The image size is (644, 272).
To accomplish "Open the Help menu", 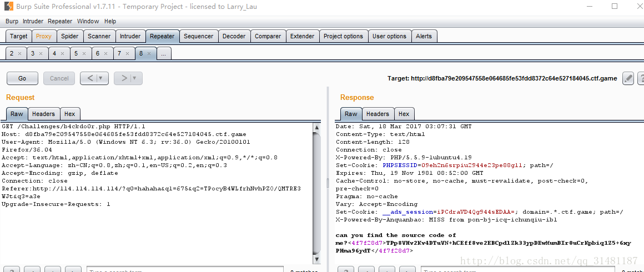I will pos(110,21).
